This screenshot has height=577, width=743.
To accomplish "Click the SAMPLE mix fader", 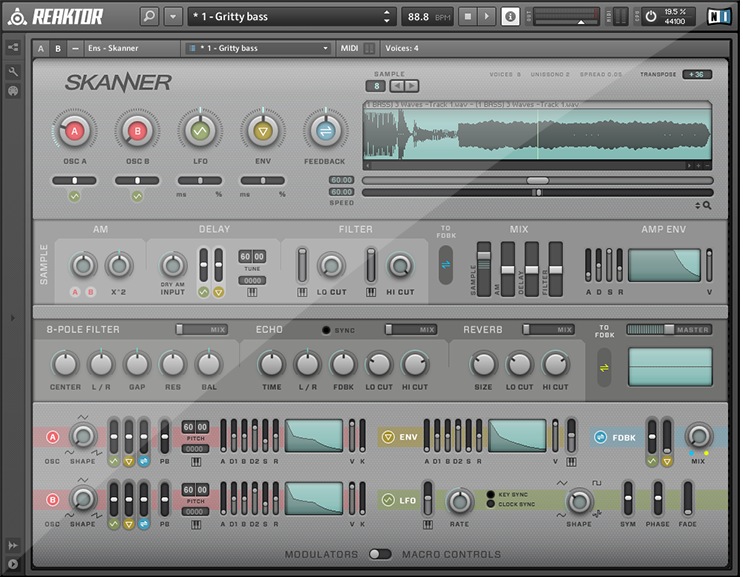I will [x=483, y=269].
